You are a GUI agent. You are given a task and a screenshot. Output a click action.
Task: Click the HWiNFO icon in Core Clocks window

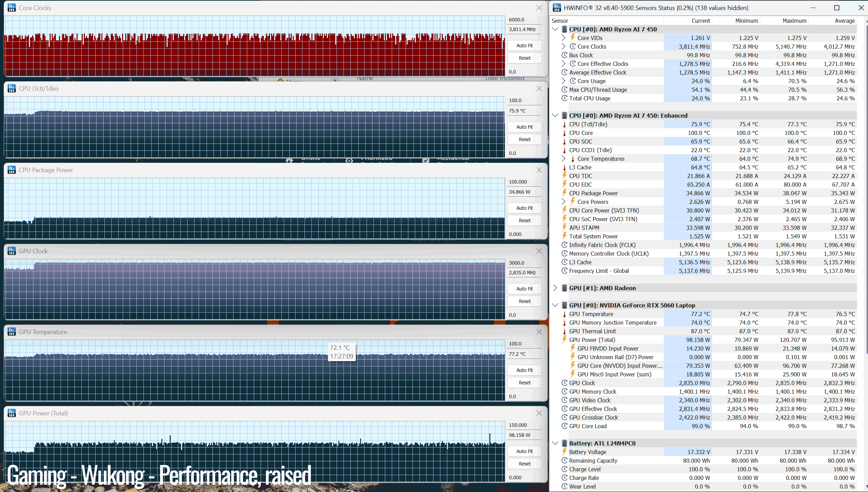[12, 8]
